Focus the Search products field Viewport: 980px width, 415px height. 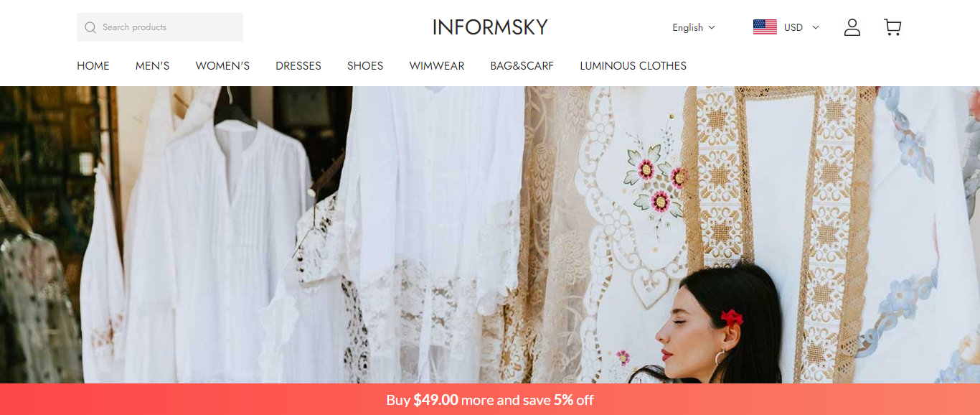[x=160, y=27]
